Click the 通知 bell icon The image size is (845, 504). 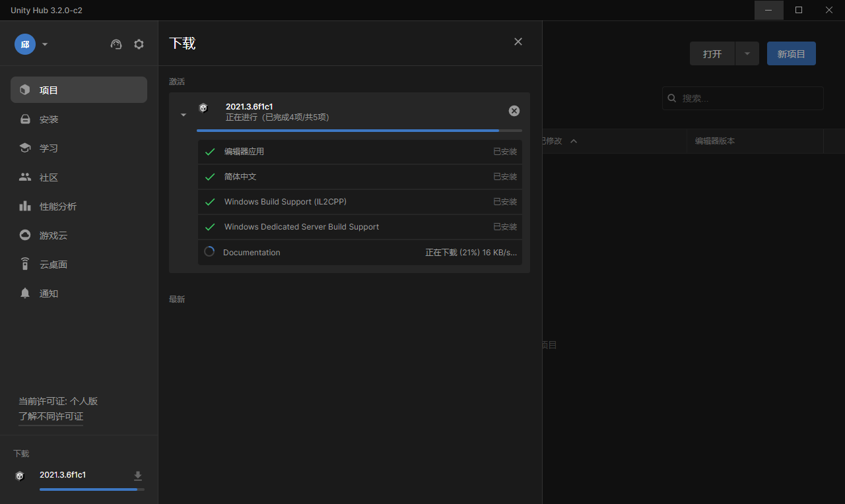click(x=25, y=293)
